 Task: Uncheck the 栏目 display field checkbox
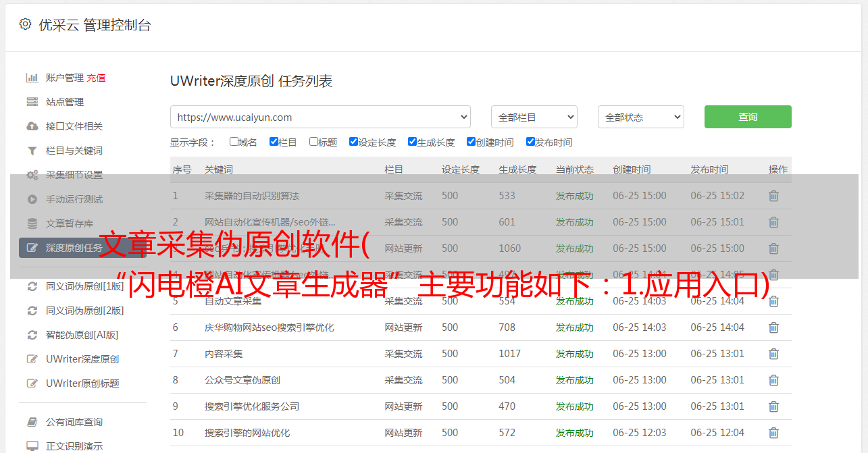[274, 142]
